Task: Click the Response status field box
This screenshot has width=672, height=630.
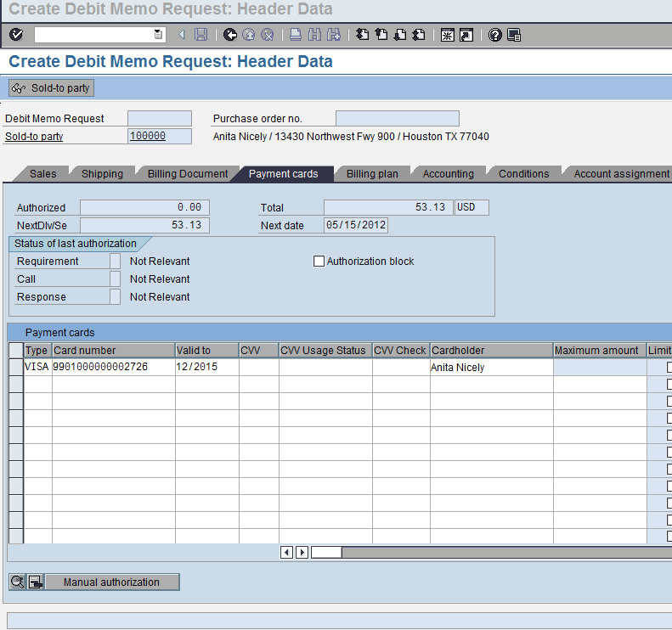Action: [x=115, y=297]
